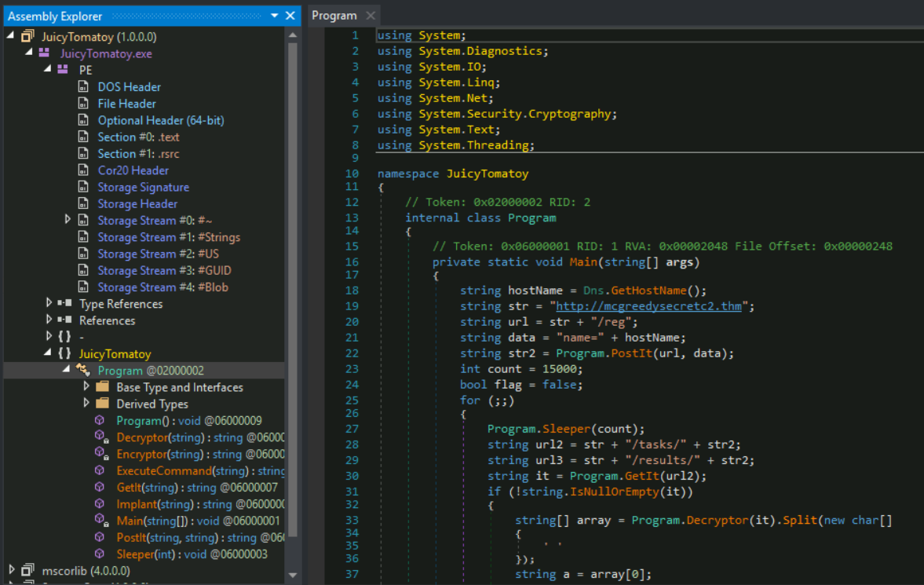Click the Storage Header icon

pos(84,203)
